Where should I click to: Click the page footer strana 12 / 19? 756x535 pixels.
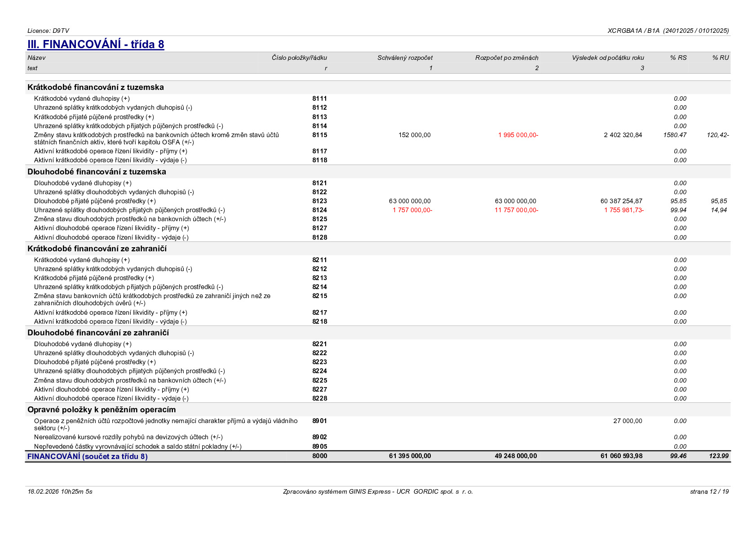709,491
